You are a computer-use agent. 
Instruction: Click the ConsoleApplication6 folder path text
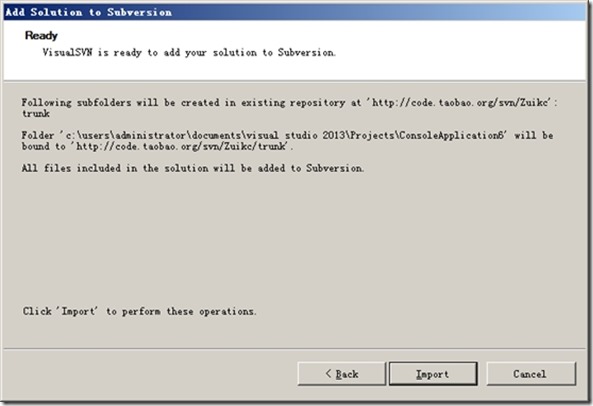pos(283,135)
